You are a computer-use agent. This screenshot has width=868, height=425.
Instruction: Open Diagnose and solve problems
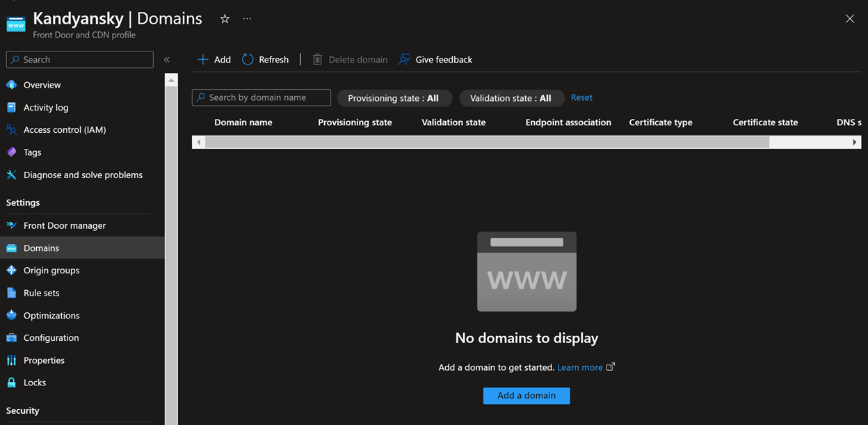82,175
